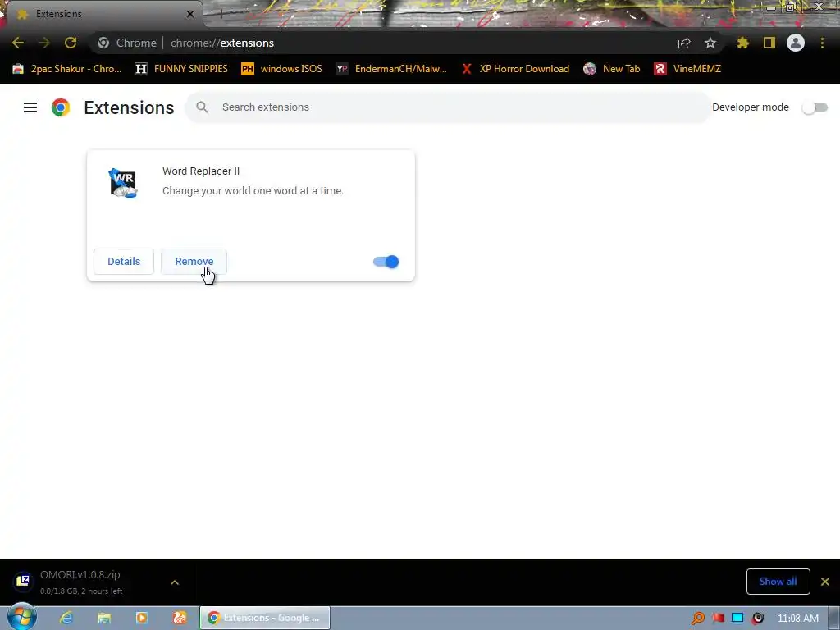Viewport: 840px width, 630px height.
Task: Open the VineMEMZ bookmark
Action: 687,69
